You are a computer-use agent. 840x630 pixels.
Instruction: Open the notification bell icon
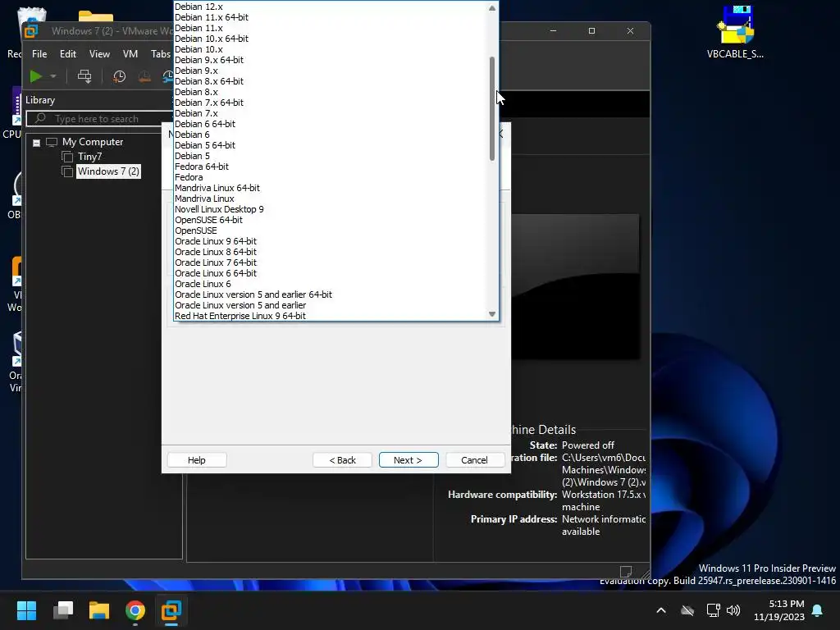(818, 610)
